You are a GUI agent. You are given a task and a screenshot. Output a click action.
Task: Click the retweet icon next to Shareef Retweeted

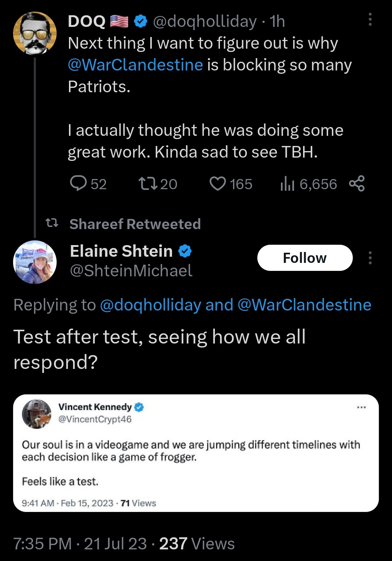point(52,223)
